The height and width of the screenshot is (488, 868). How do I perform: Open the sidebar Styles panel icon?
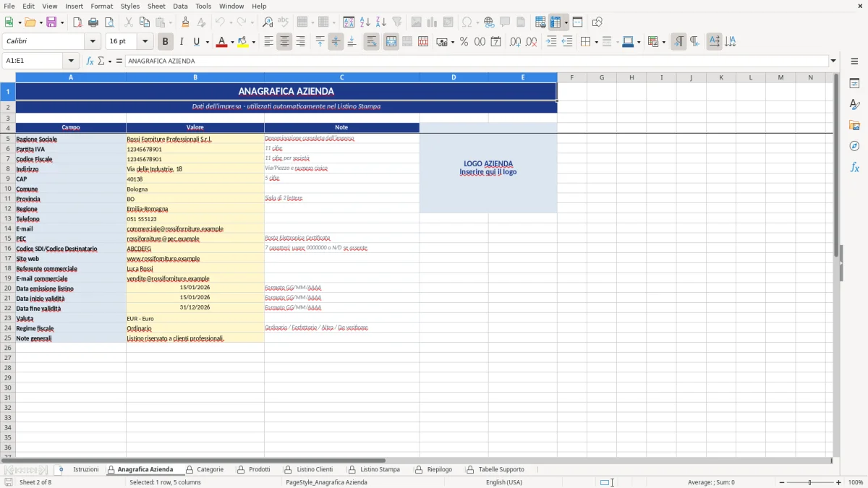[854, 105]
